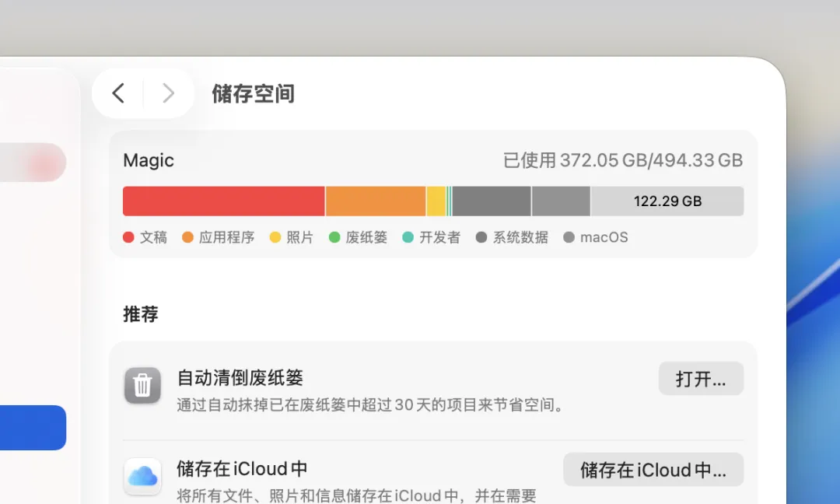
Task: Click the 储存空间 page title
Action: tap(254, 94)
